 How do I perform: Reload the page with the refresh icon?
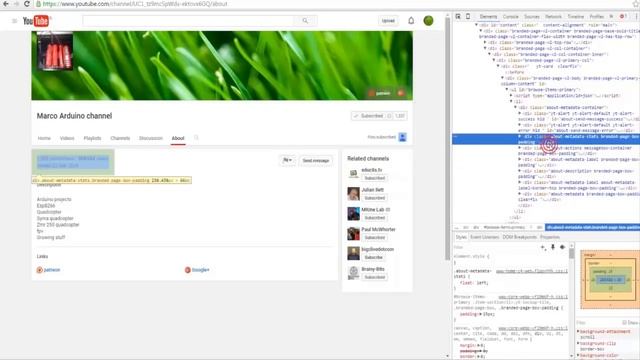[x=27, y=4]
